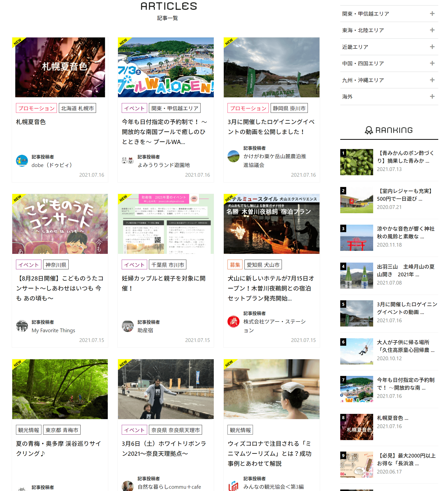Click かけがわ粟ケ岳山麓農泊推進協議会 author avatar
The image size is (448, 491).
tap(233, 156)
